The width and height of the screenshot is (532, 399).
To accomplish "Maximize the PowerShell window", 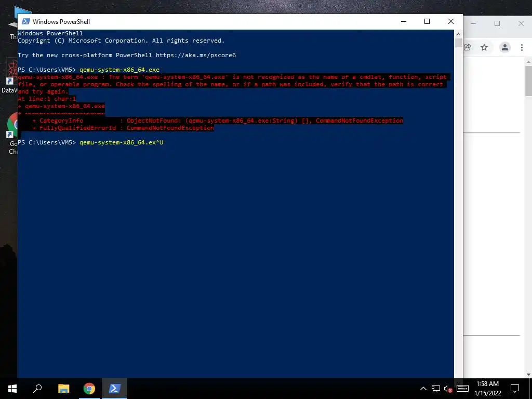I will tap(427, 21).
